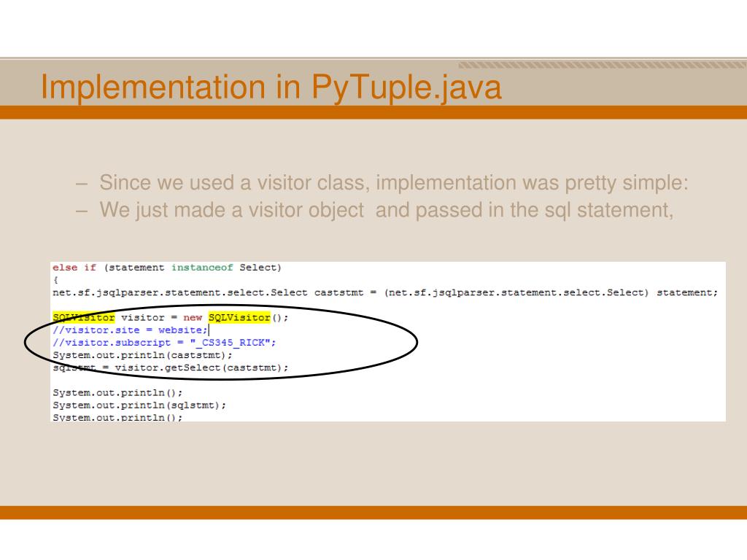Click the line "System.out.println(caststmt);"
The image size is (747, 560).
click(142, 355)
